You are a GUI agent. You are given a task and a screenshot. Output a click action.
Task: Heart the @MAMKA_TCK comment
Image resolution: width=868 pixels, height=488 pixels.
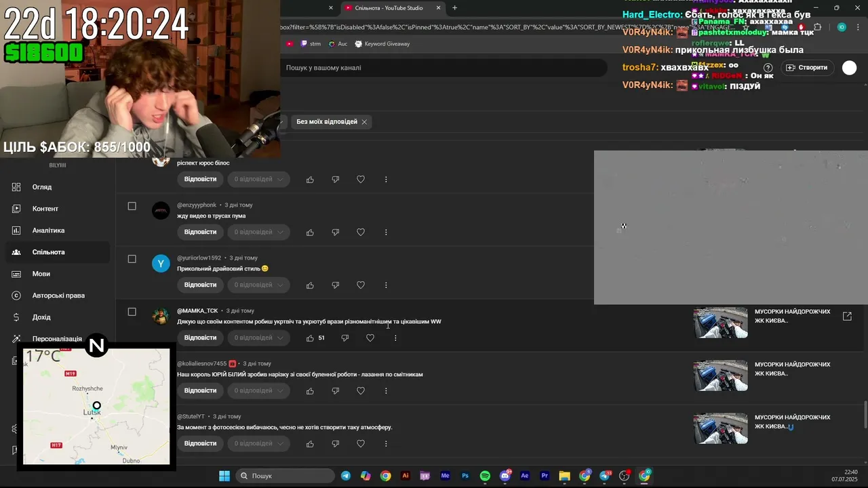370,338
